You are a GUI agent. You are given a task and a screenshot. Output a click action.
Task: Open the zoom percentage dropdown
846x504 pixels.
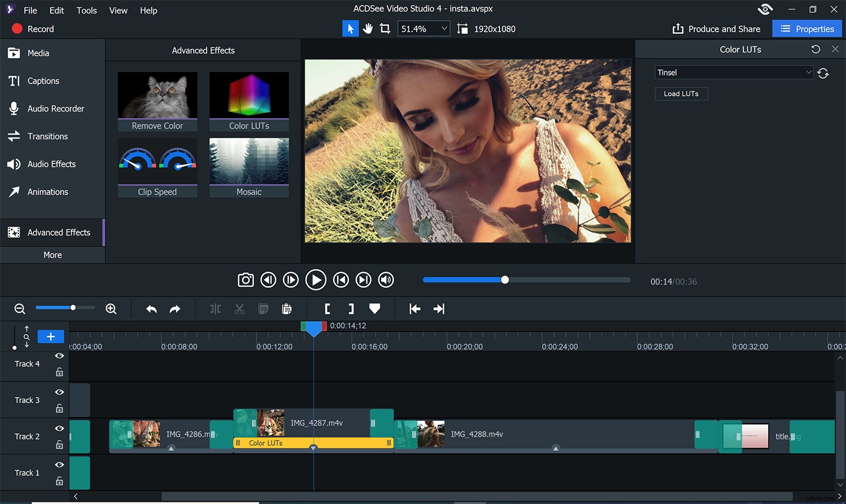pos(444,28)
